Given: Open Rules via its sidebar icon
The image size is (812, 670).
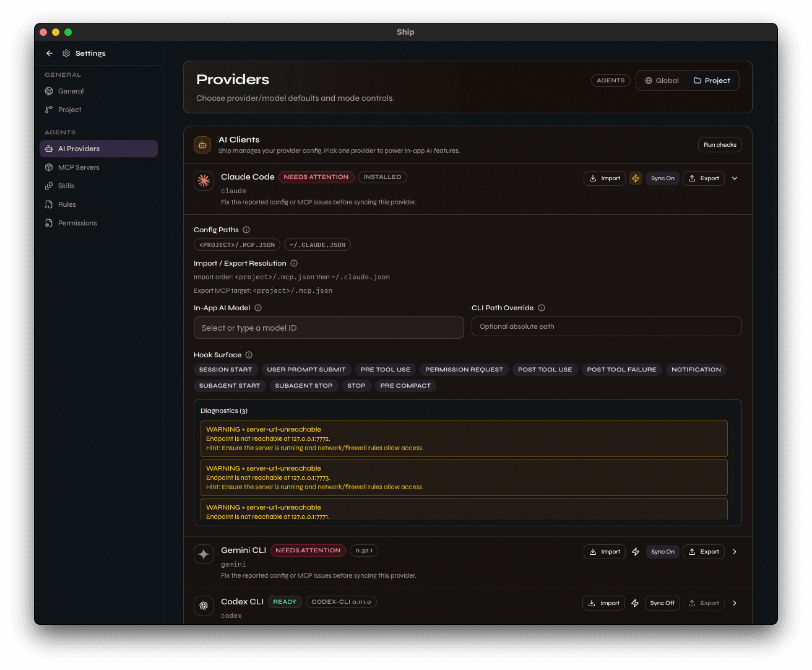Looking at the screenshot, I should pos(50,204).
